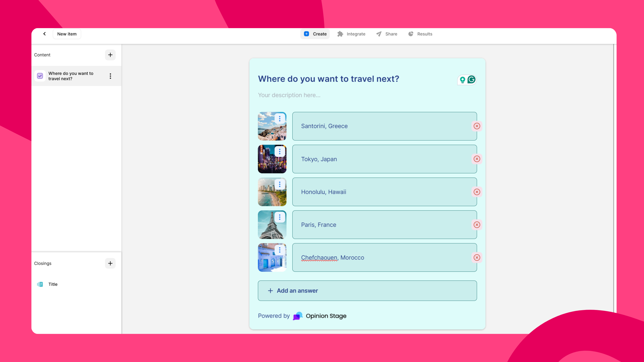Edit the Santorini, Greece answer text
The width and height of the screenshot is (644, 362).
coord(384,126)
